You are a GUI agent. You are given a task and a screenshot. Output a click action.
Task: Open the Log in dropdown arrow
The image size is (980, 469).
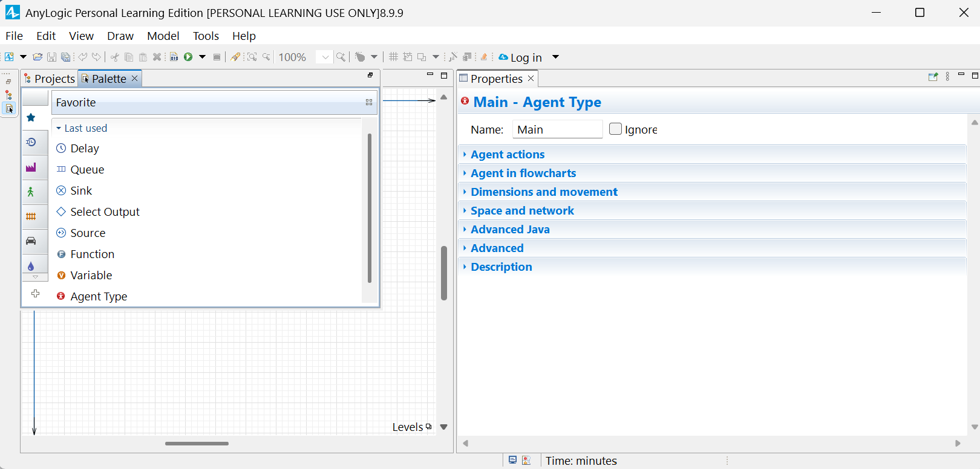pyautogui.click(x=555, y=57)
